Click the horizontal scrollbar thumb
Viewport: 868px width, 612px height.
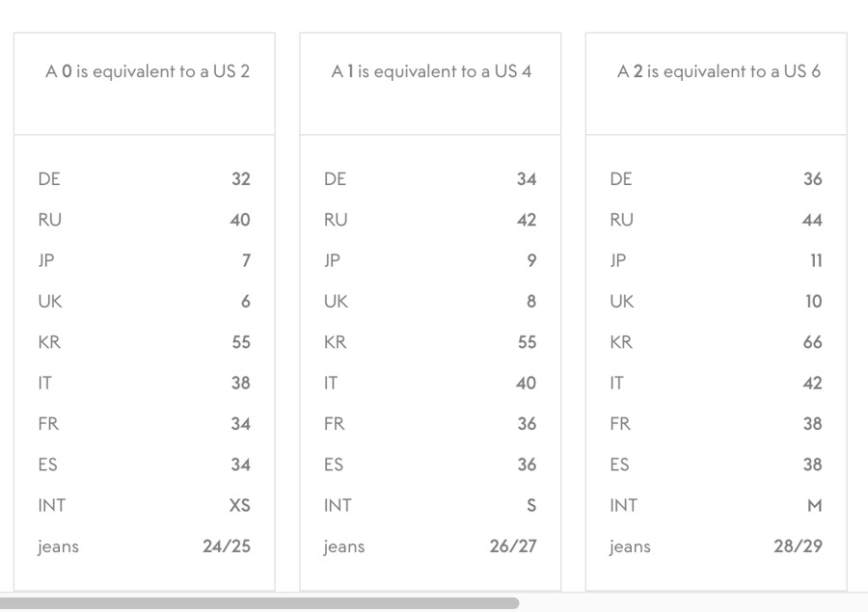pos(258,603)
